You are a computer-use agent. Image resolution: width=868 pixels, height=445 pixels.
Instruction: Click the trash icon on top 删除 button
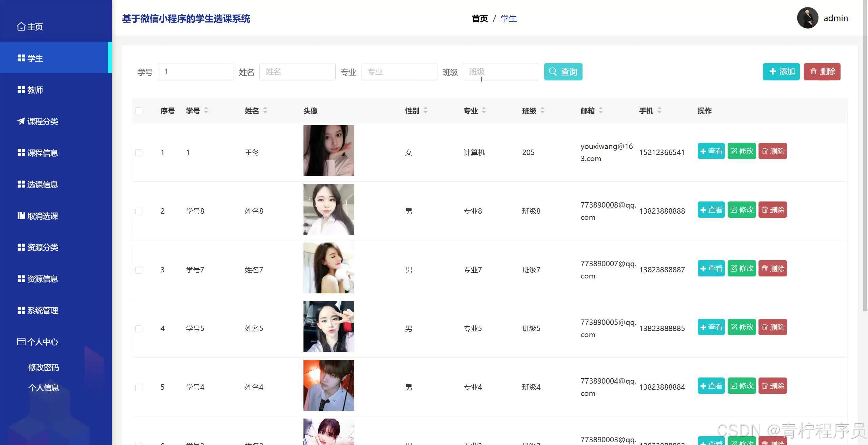(813, 72)
